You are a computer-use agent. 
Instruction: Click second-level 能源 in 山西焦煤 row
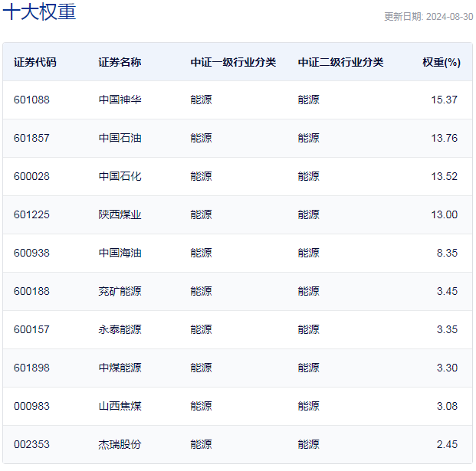[308, 406]
